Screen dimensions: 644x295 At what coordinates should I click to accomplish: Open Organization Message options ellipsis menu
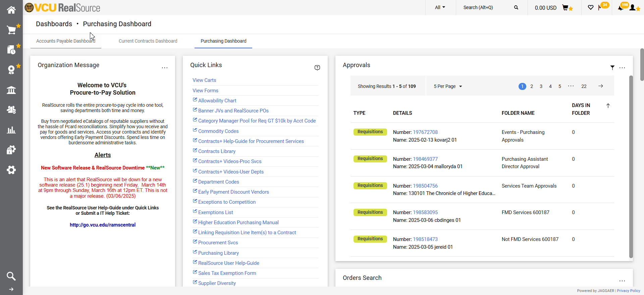click(x=164, y=67)
